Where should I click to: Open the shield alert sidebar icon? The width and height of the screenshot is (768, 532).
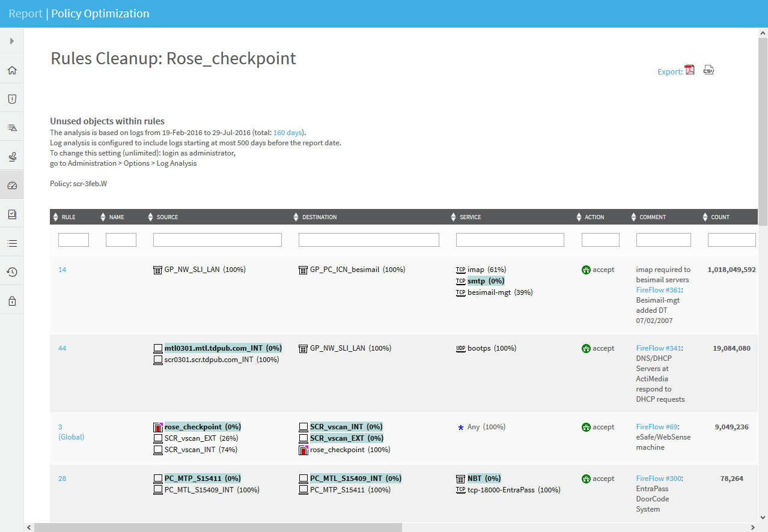12,99
